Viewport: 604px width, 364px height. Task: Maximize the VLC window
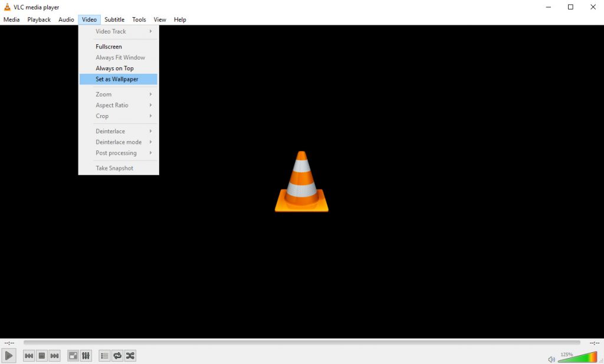click(x=570, y=7)
